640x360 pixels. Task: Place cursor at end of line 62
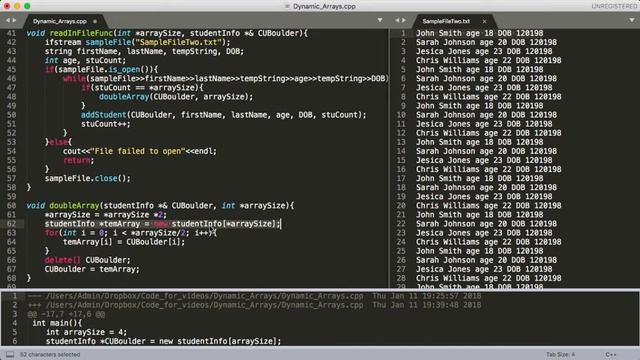click(281, 224)
